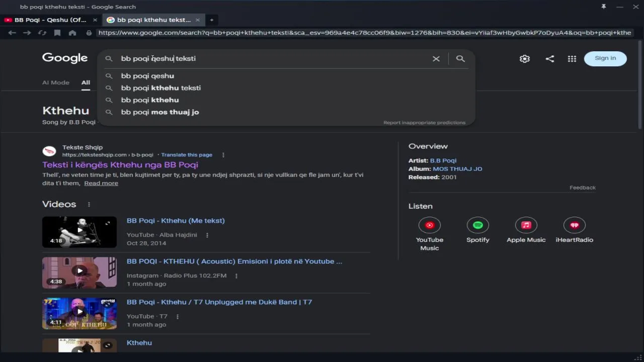Screen dimensions: 644x362
Task: Click inside the Google search text field
Action: pos(272,59)
